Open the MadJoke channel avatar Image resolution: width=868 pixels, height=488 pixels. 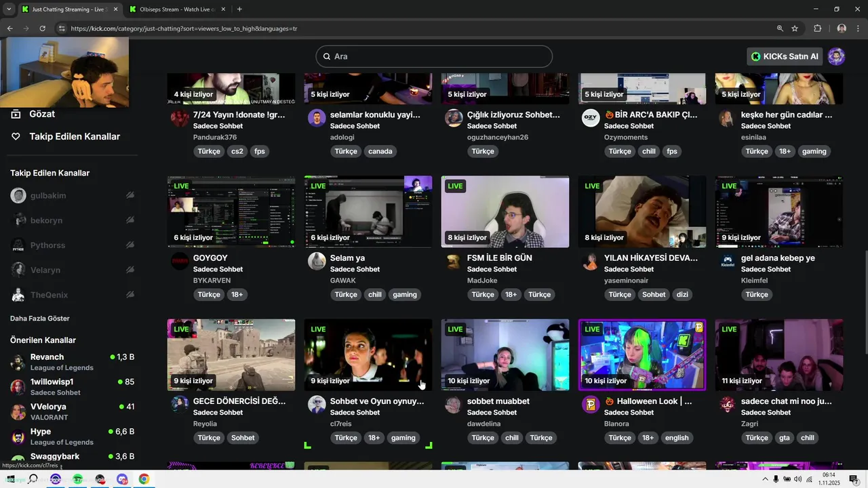454,262
